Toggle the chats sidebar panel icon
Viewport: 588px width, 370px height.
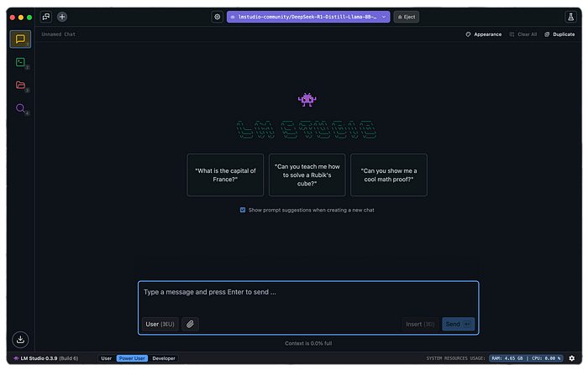pyautogui.click(x=46, y=17)
